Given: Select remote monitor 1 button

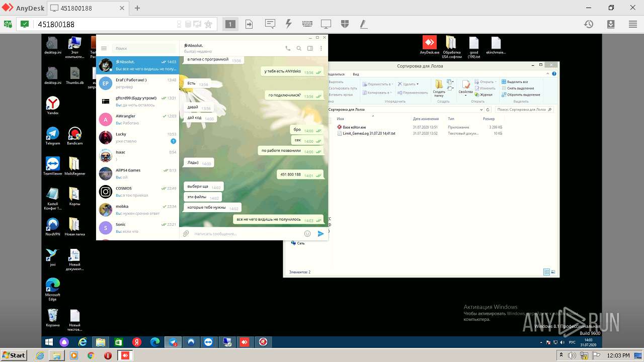Looking at the screenshot, I should pyautogui.click(x=230, y=24).
